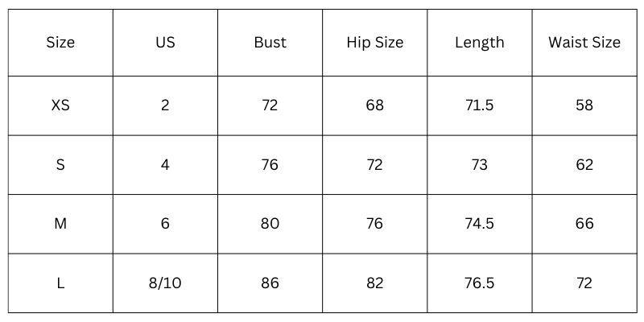644x322 pixels.
Task: Select bust value 80 in M row
Action: (x=270, y=224)
